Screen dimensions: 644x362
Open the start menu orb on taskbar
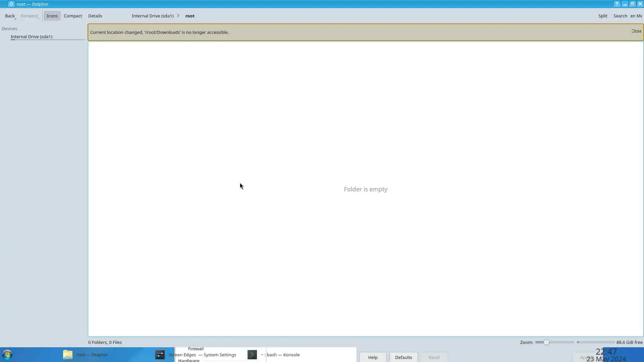7,355
